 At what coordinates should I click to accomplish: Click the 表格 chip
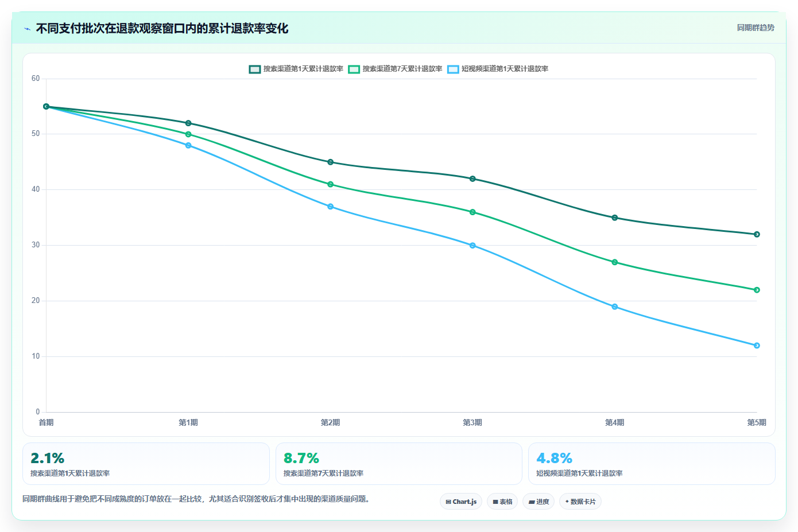(502, 502)
